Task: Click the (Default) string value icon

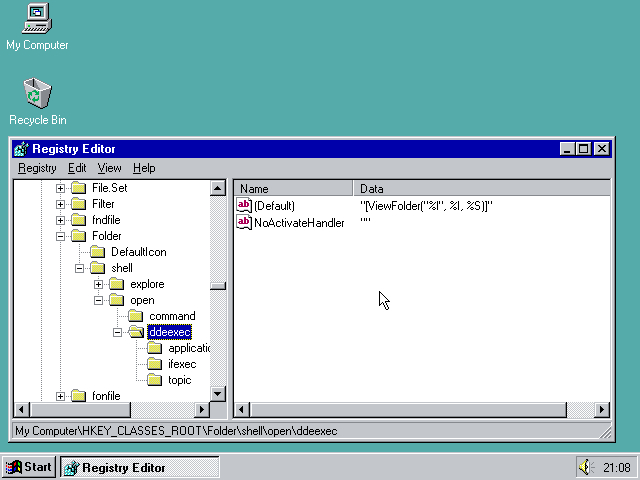Action: pos(244,205)
